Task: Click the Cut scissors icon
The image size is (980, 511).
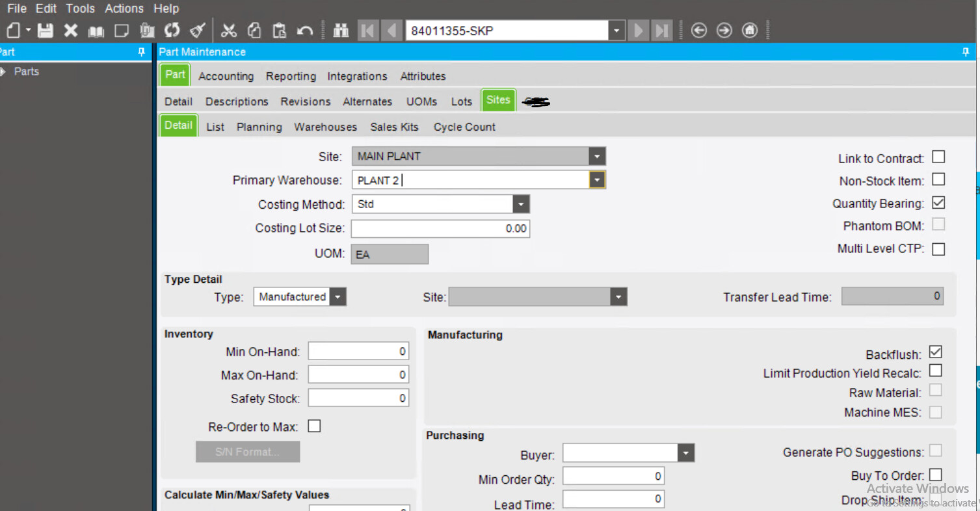Action: pyautogui.click(x=229, y=31)
